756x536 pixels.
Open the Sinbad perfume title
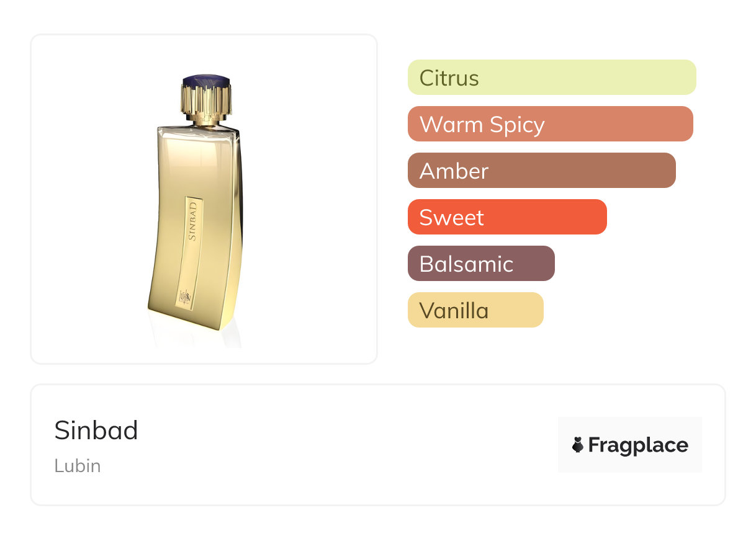[96, 431]
